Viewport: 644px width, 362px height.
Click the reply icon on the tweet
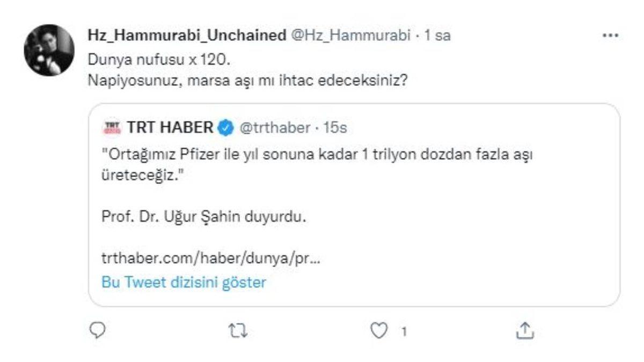click(97, 331)
